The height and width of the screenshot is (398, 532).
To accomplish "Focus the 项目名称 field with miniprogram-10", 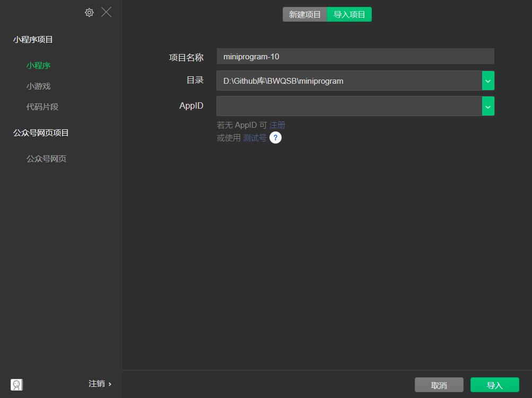I will pyautogui.click(x=355, y=56).
